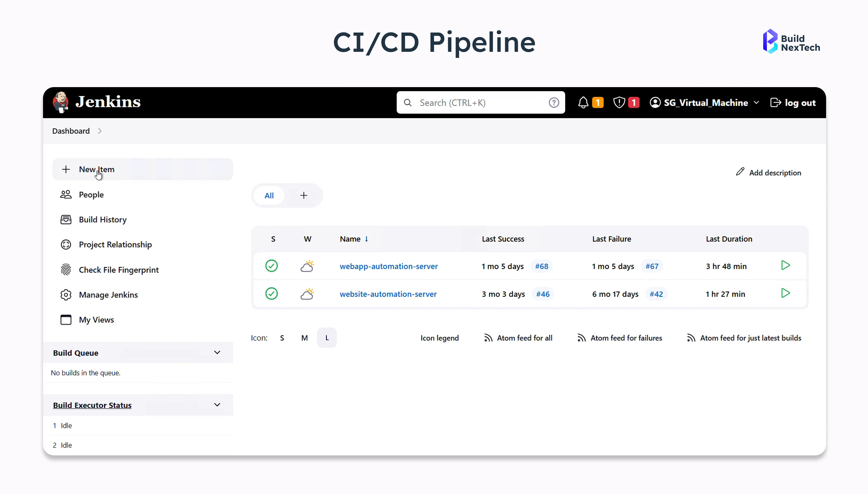Select small icon size
The image size is (868, 494).
282,338
